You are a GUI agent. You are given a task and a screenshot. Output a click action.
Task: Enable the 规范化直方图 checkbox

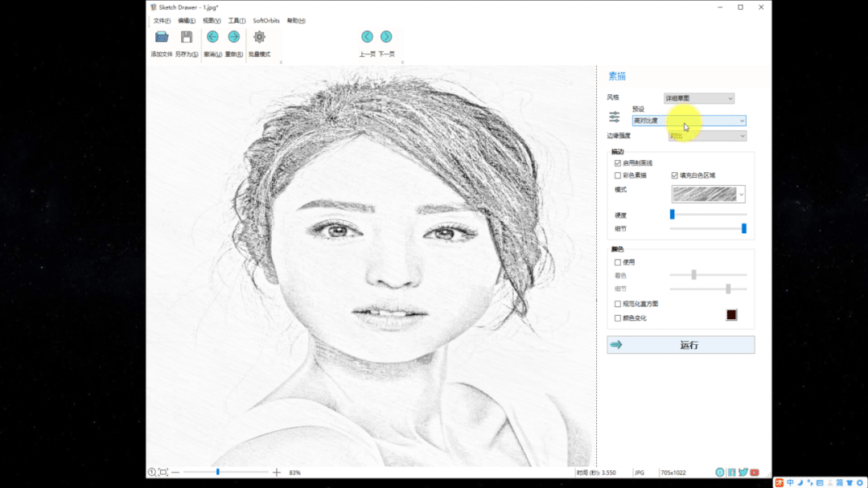tap(618, 304)
